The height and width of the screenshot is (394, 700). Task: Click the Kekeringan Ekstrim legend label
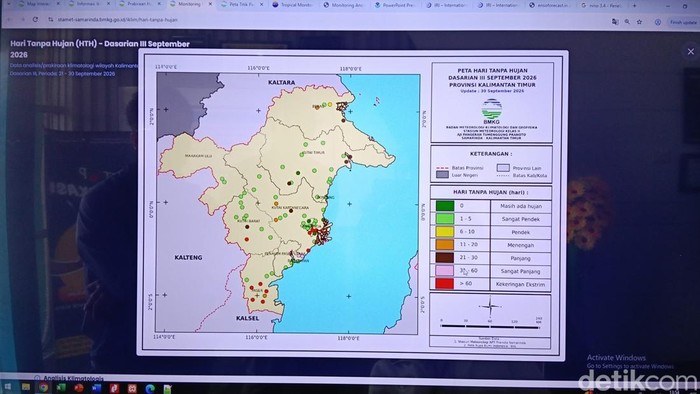coord(520,284)
